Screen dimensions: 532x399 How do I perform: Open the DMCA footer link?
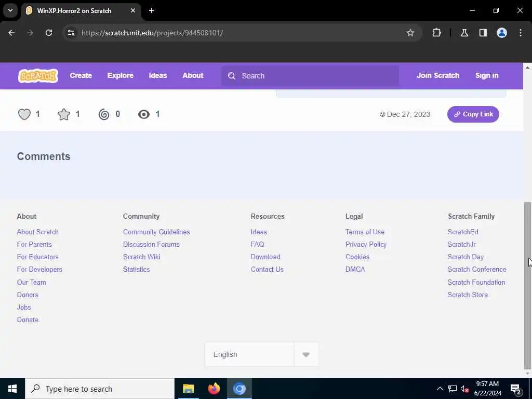355,270
